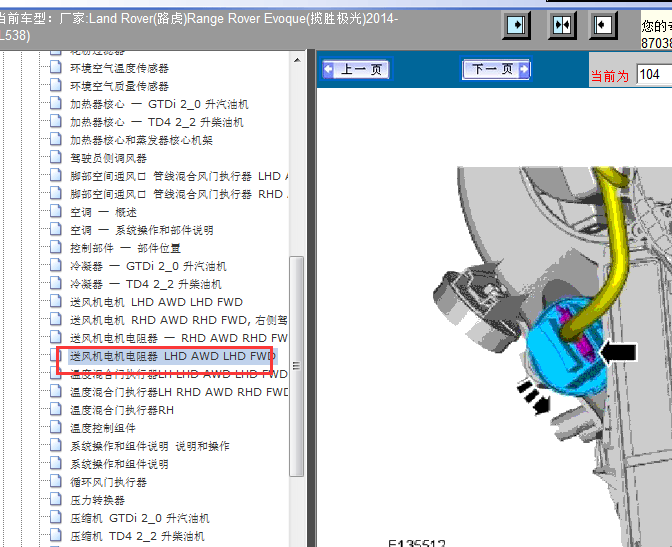
Task: Open 送风机电机 LHD AWD LHD FWD entry
Action: [156, 302]
